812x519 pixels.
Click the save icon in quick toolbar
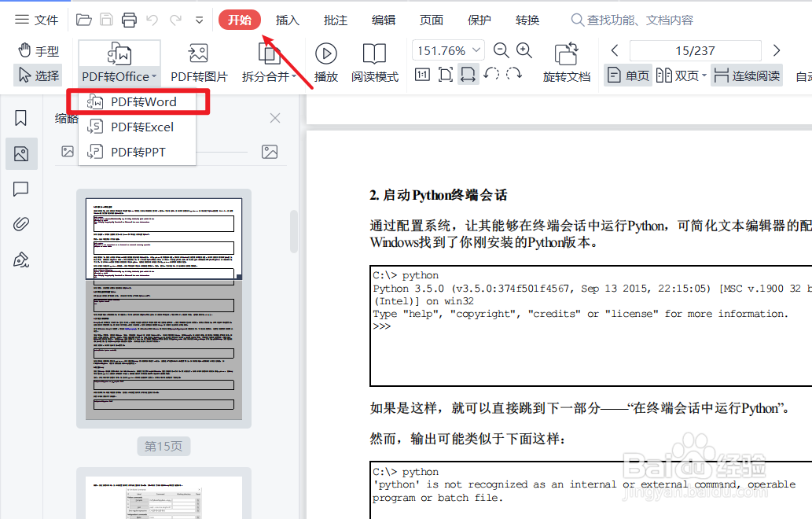pyautogui.click(x=106, y=20)
